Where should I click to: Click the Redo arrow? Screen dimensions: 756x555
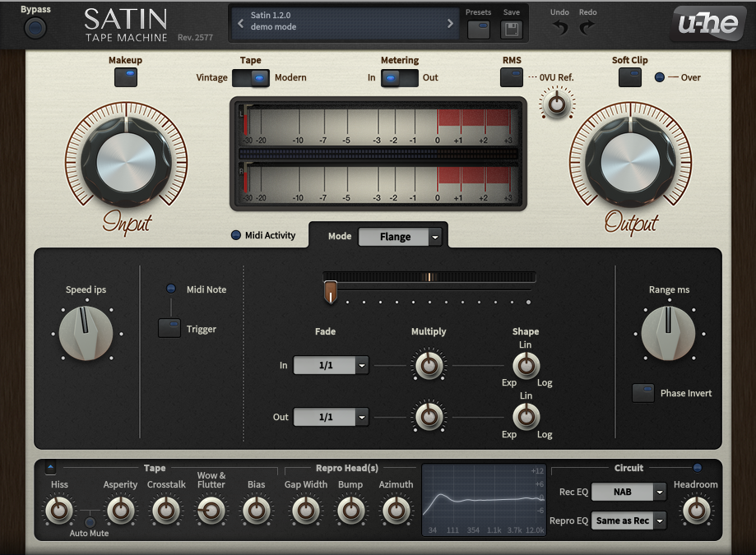tap(587, 28)
